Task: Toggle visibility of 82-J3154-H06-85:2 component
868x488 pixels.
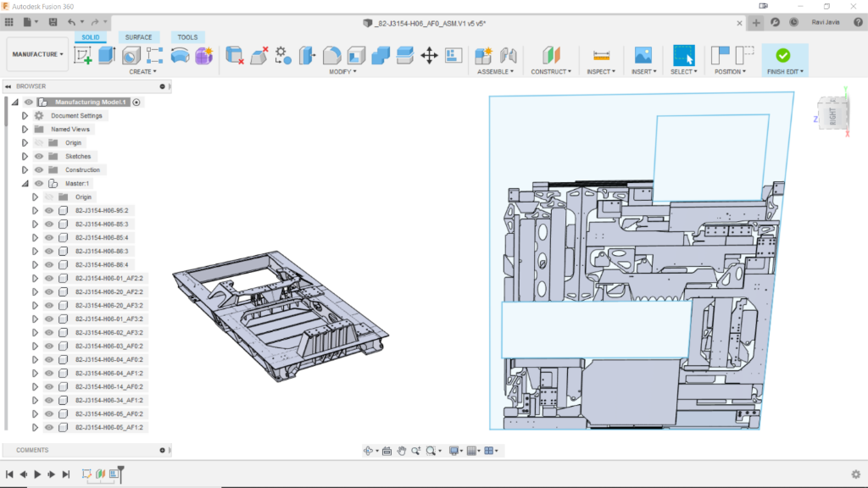Action: point(48,211)
